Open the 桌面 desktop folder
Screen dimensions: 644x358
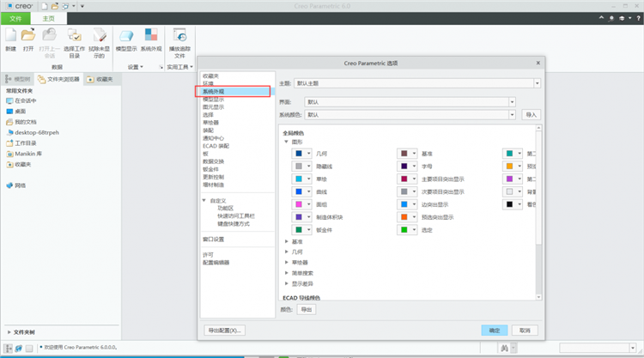click(x=16, y=112)
